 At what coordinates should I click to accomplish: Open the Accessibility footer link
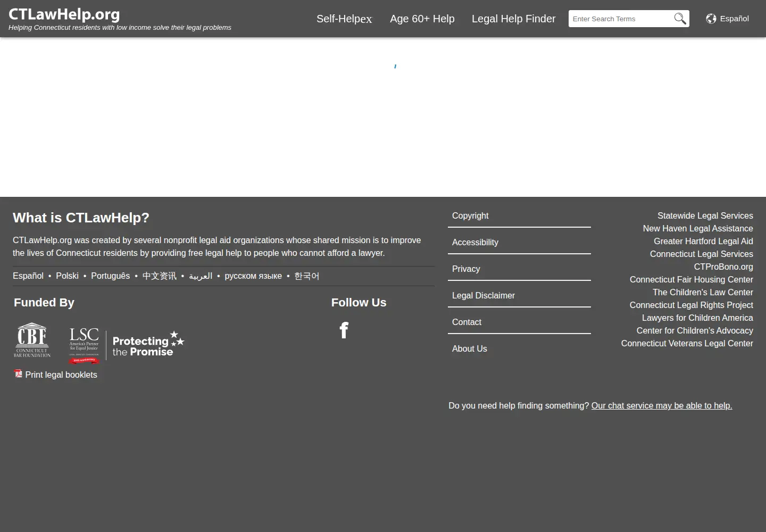pos(475,242)
